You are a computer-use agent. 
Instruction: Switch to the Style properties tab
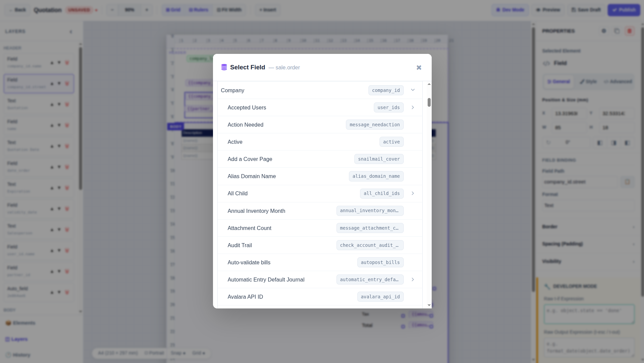point(588,81)
